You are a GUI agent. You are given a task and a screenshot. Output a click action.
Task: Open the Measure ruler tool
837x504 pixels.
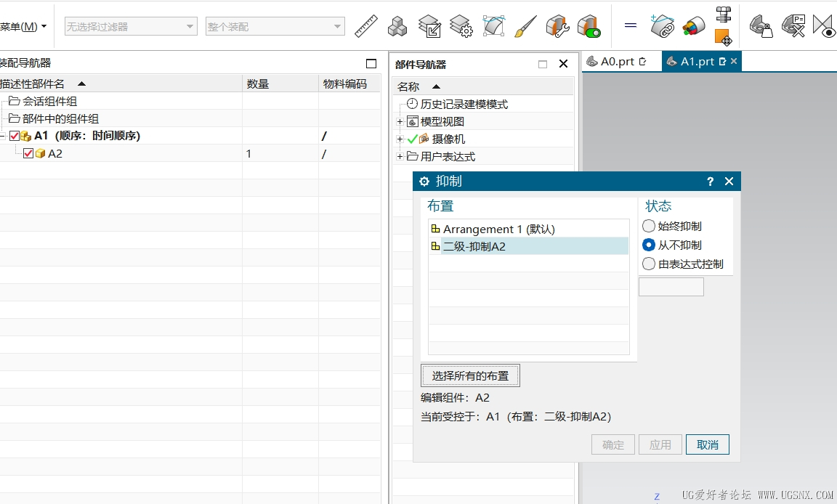366,26
